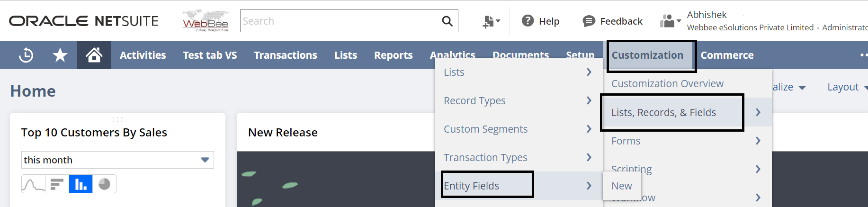Viewport: 868px width, 207px height.
Task: Select Lists, Records, & Fields
Action: coord(663,112)
